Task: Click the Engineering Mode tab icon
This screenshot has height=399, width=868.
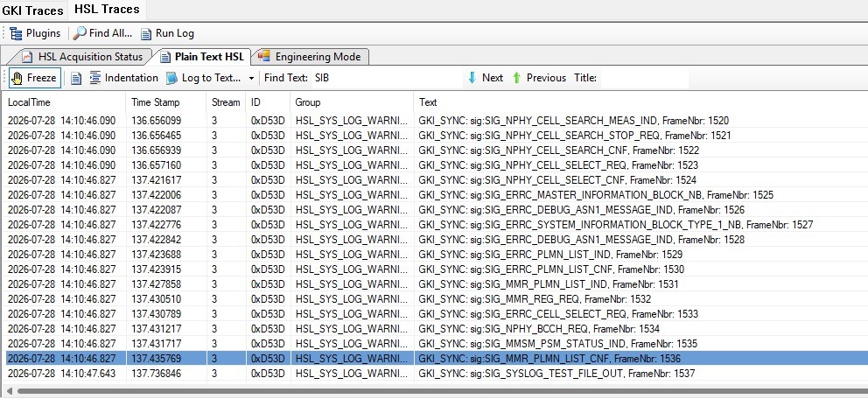Action: (264, 56)
